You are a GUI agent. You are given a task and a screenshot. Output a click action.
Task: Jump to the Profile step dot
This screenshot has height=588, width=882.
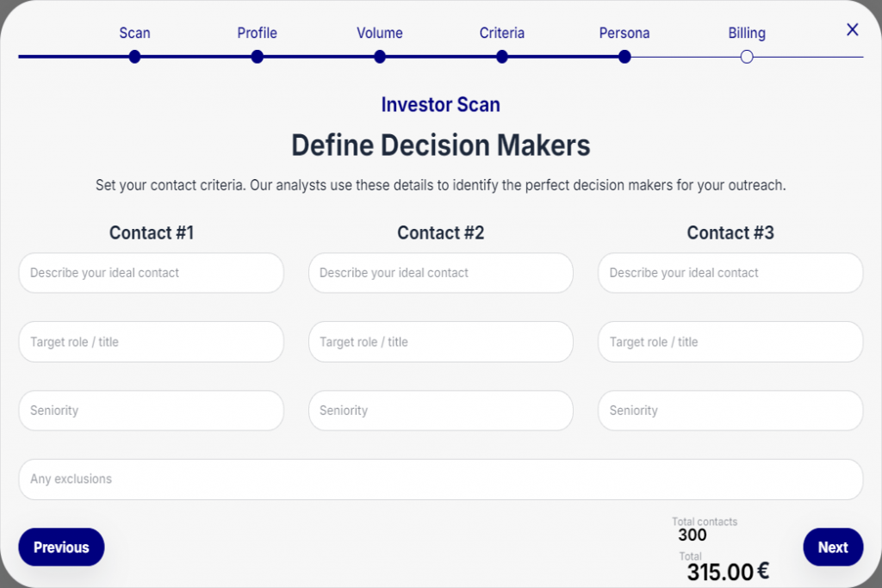257,57
